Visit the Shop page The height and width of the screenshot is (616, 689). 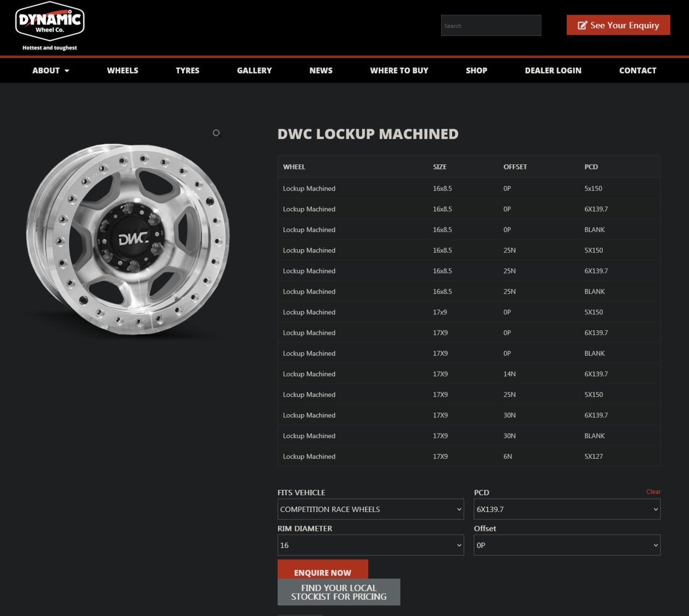pyautogui.click(x=477, y=71)
